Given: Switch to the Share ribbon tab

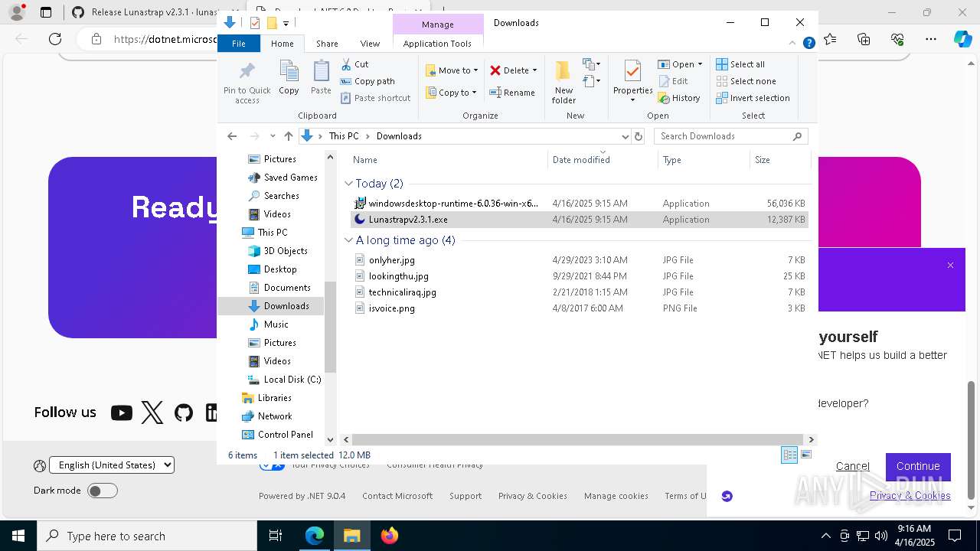Looking at the screenshot, I should coord(327,44).
